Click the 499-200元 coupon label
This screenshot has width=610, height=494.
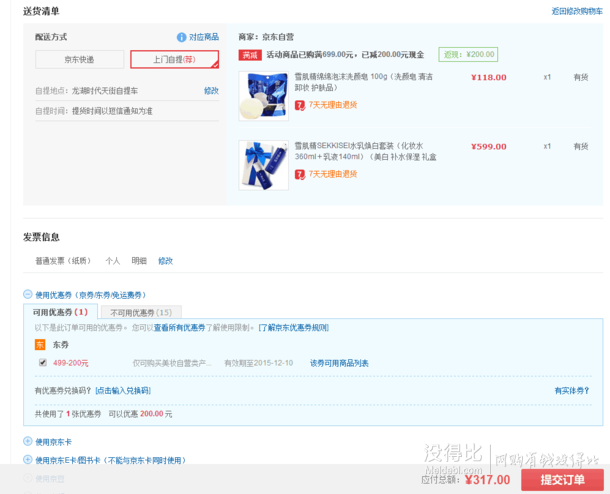[x=71, y=363]
